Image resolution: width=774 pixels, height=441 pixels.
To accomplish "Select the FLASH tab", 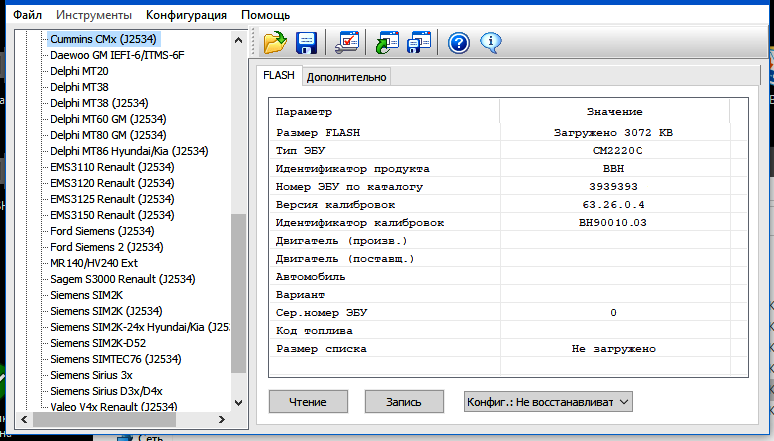I will pyautogui.click(x=279, y=76).
